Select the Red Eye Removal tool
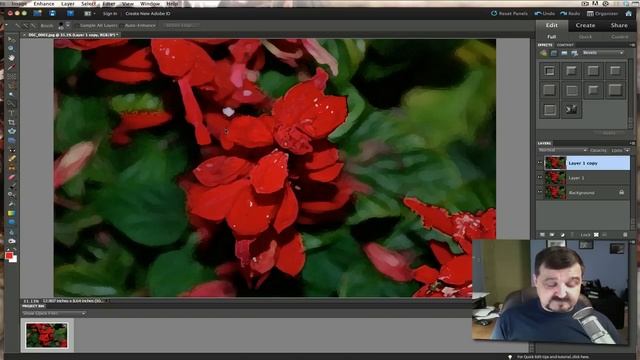 point(11,150)
